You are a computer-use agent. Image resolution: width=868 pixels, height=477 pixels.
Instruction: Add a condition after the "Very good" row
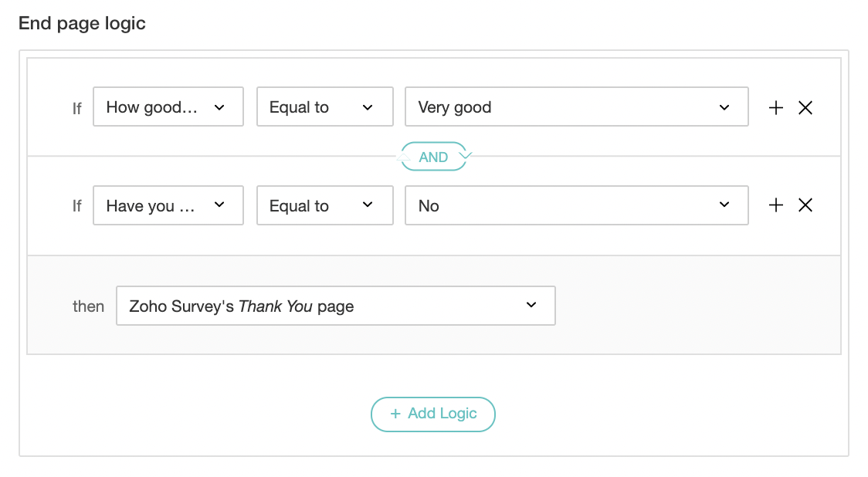pos(776,108)
